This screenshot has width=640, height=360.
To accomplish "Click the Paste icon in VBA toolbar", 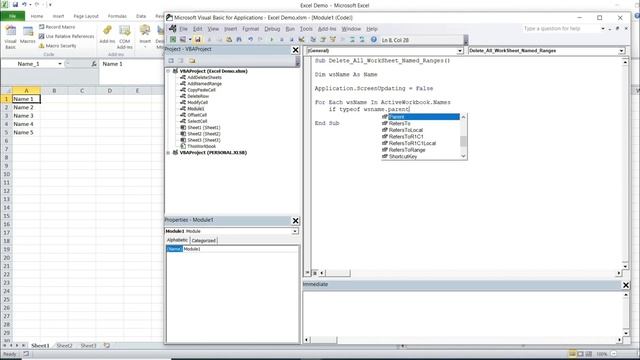I will pyautogui.click(x=229, y=40).
